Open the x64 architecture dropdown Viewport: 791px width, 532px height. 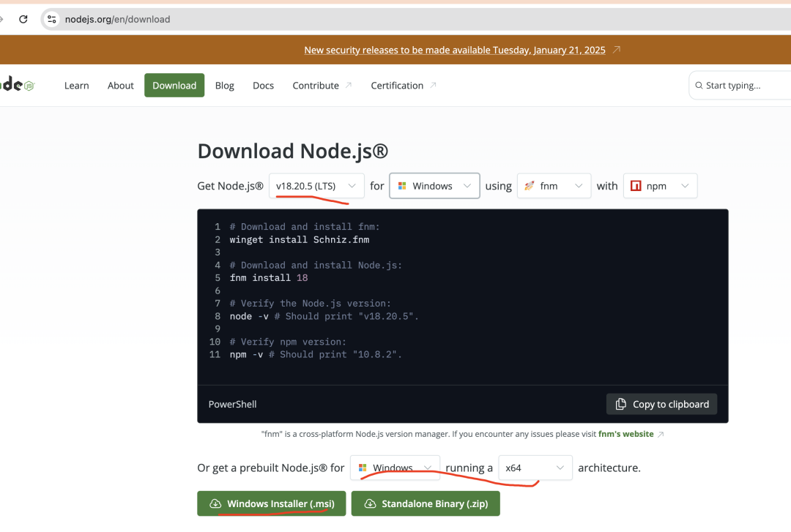click(x=535, y=468)
